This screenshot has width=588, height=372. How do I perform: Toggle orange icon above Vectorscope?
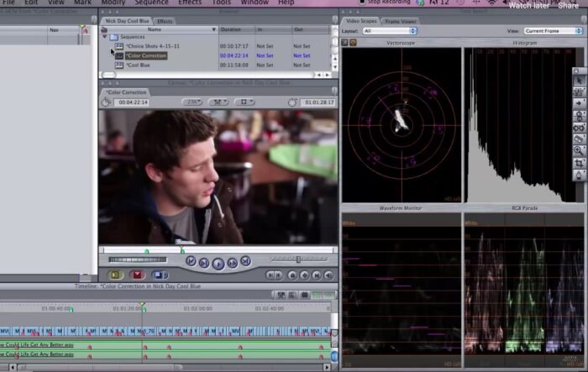pyautogui.click(x=353, y=42)
